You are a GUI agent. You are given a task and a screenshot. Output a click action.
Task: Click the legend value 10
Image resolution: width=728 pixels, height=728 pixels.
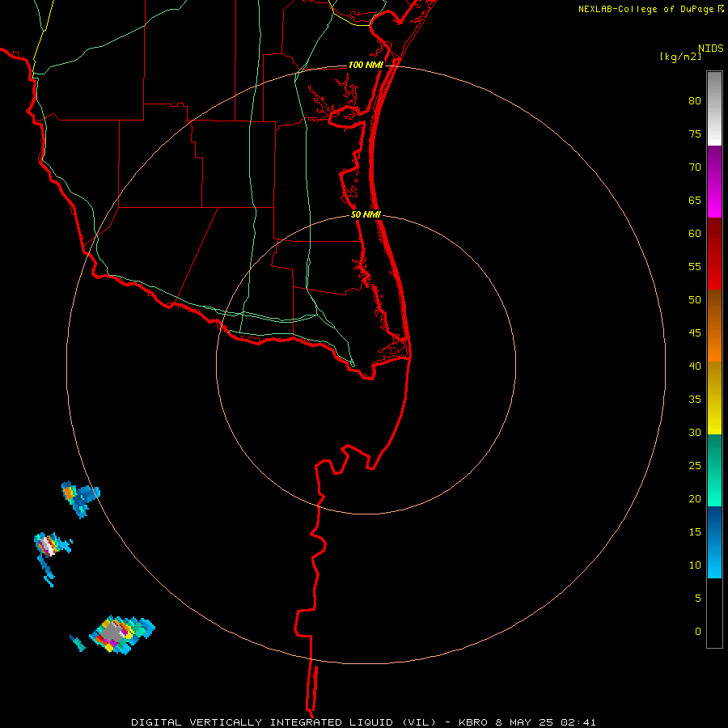[x=695, y=565]
